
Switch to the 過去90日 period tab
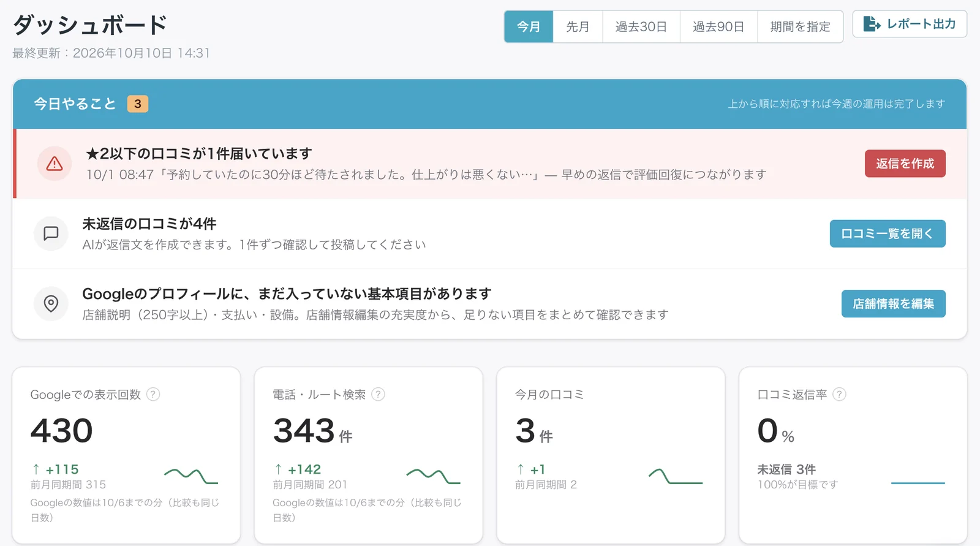[718, 26]
